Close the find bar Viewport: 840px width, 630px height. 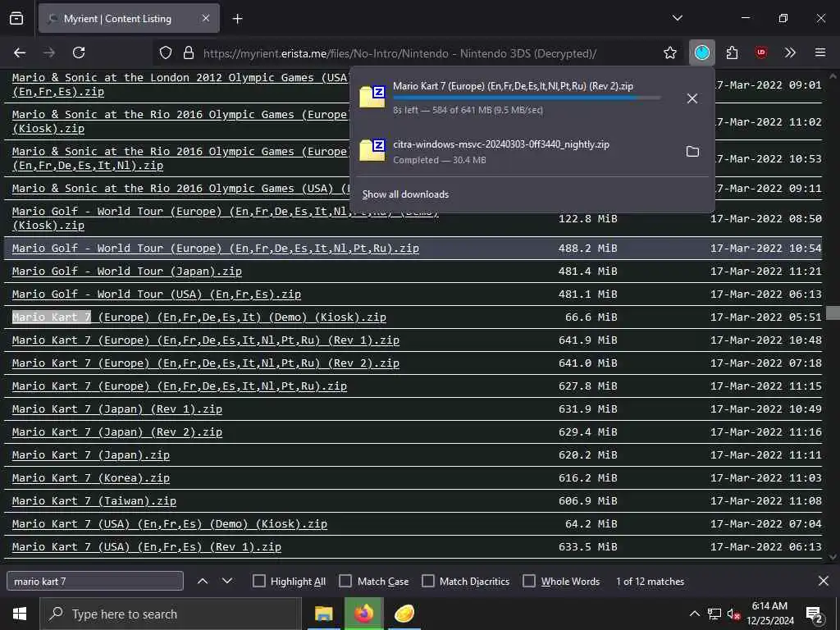pyautogui.click(x=824, y=581)
